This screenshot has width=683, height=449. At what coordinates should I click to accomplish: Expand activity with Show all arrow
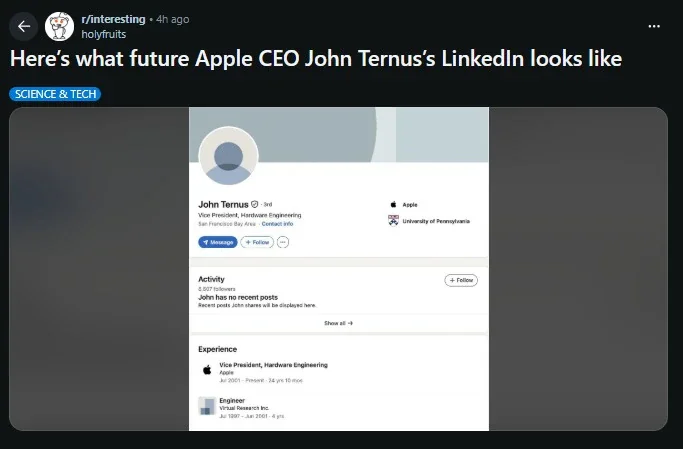pos(338,323)
